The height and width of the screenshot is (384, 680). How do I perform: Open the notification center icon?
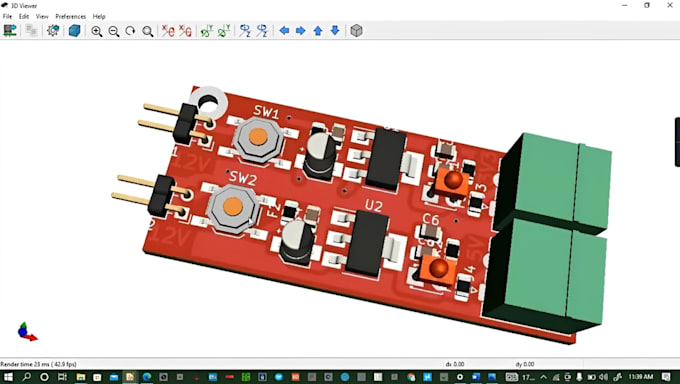(667, 377)
